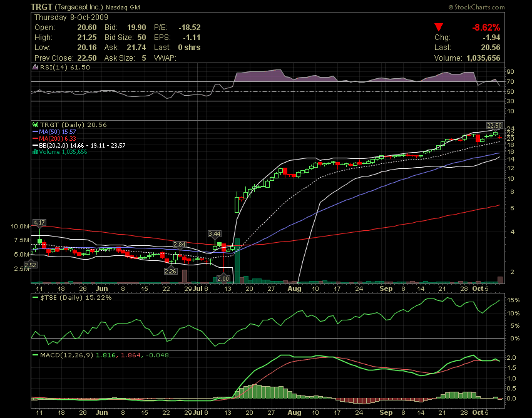Screen dimensions: 532x418
Task: Click the green $TSE legend line marker
Action: click(x=35, y=298)
